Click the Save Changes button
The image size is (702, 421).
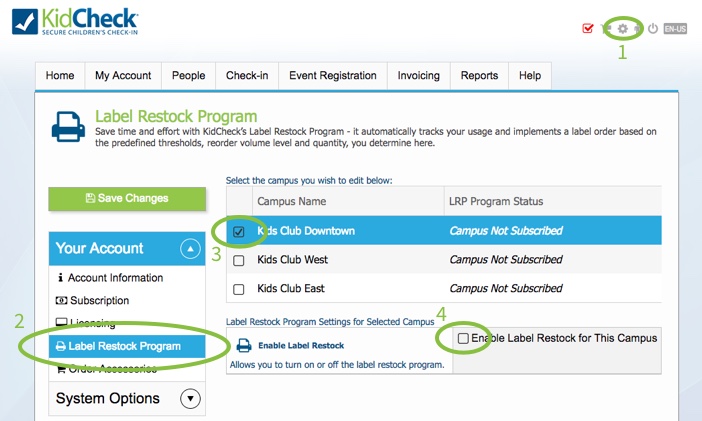(127, 198)
